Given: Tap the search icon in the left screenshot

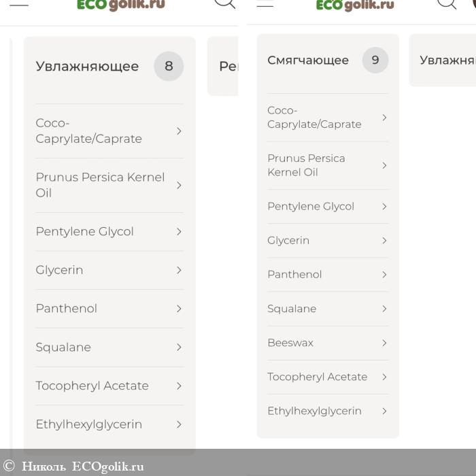Looking at the screenshot, I should (224, 3).
